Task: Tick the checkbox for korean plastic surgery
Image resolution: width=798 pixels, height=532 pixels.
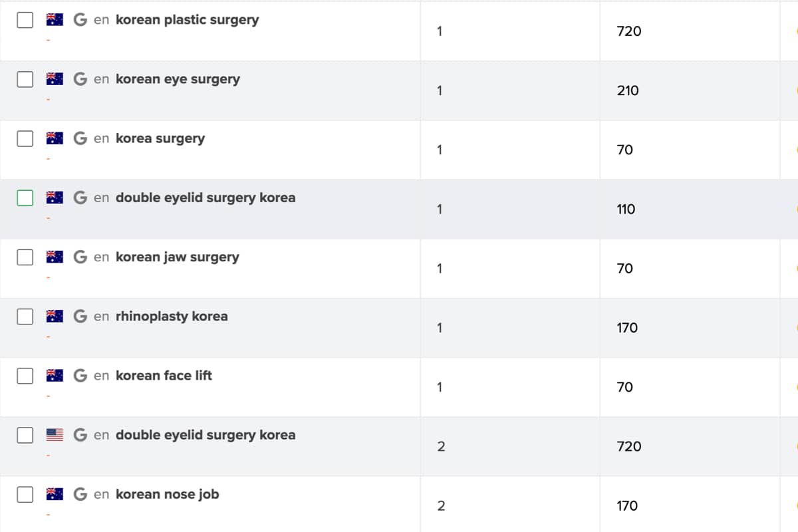Action: [x=25, y=20]
